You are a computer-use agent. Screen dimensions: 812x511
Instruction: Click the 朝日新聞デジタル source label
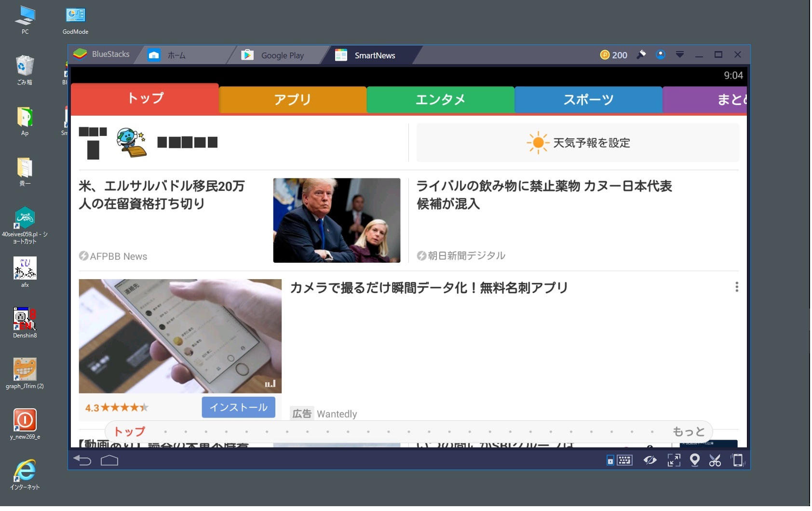pyautogui.click(x=461, y=255)
